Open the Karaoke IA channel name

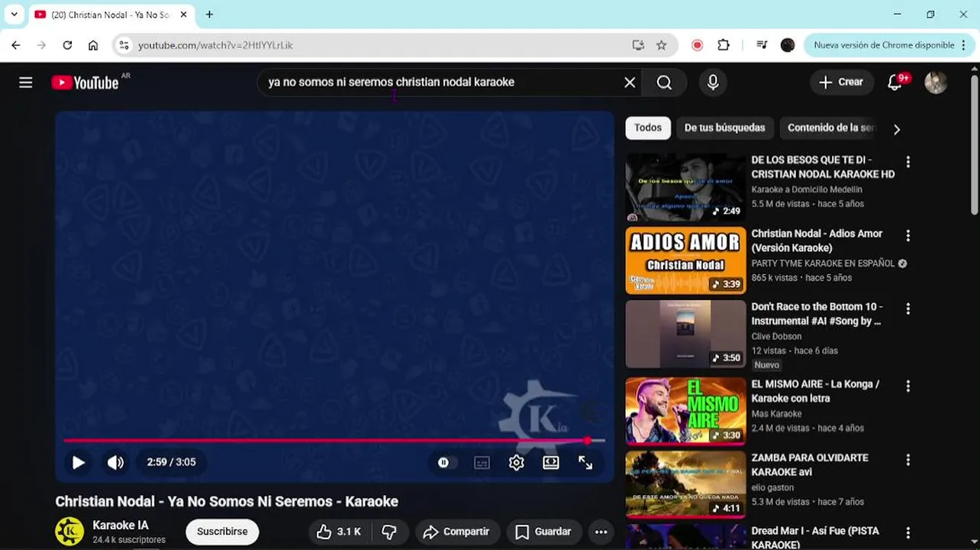click(121, 525)
